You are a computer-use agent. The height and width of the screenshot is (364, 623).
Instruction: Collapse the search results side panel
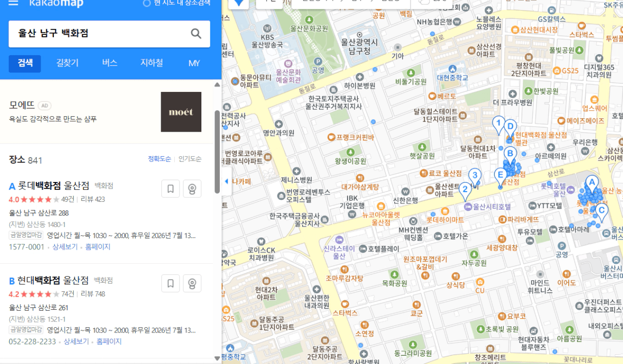(227, 181)
